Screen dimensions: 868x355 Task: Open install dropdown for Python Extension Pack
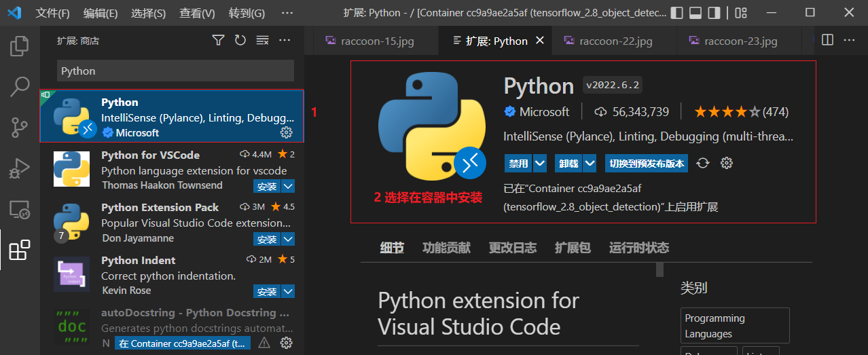pyautogui.click(x=288, y=239)
